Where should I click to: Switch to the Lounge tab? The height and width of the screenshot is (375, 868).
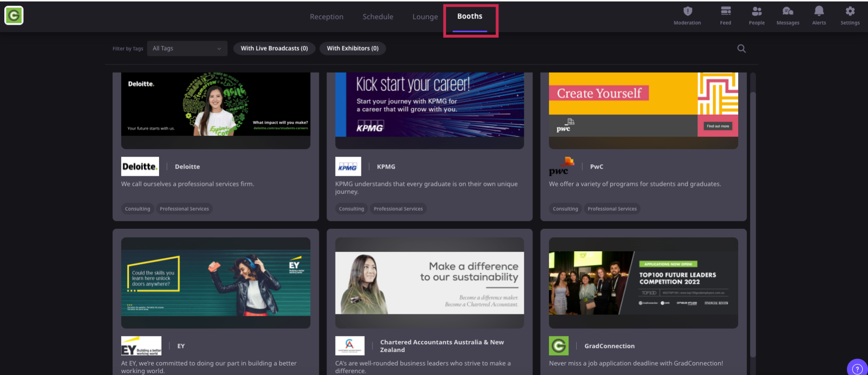(x=425, y=17)
